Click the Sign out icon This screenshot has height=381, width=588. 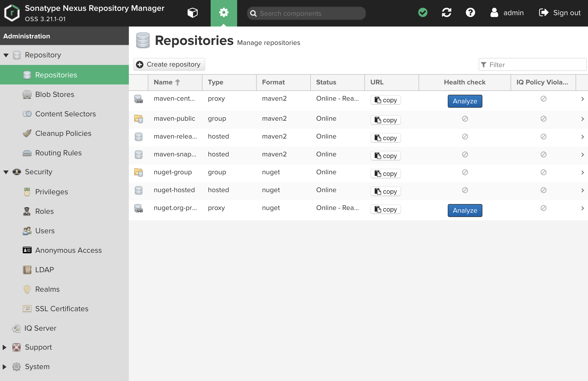(x=544, y=13)
